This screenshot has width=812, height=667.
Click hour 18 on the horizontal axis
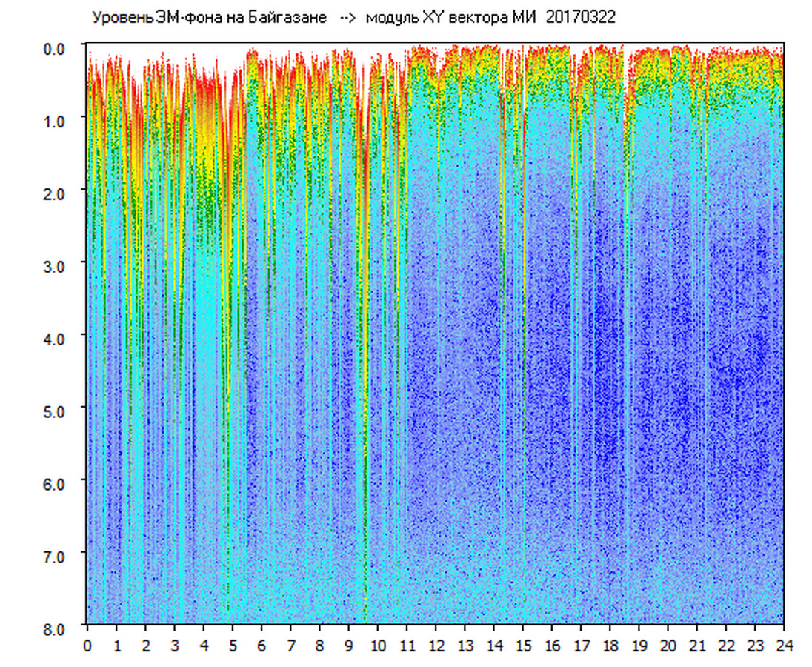pos(610,646)
